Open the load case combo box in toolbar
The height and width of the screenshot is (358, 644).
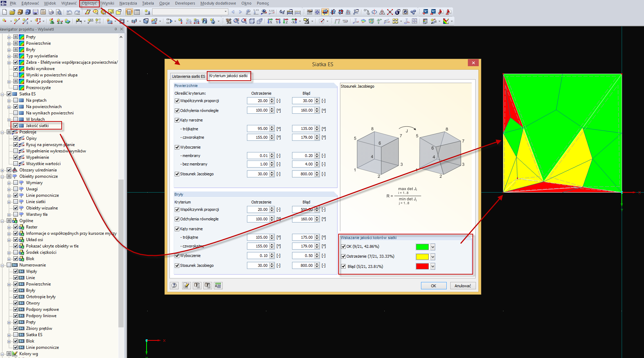coord(190,12)
